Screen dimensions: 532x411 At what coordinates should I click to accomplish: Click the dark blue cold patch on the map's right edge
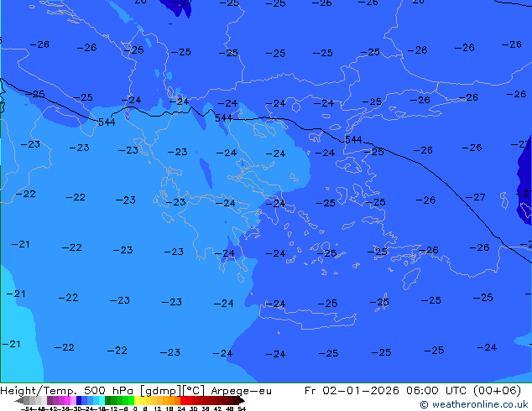[524, 181]
